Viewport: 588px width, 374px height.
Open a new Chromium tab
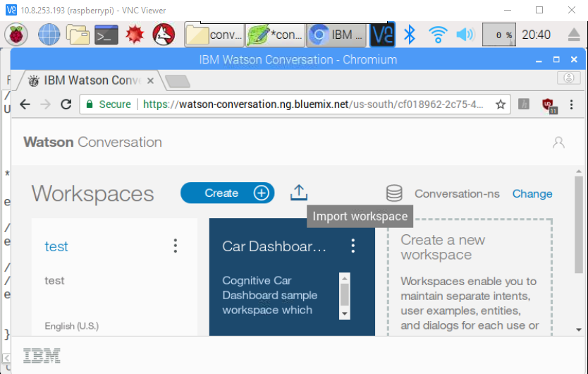178,81
